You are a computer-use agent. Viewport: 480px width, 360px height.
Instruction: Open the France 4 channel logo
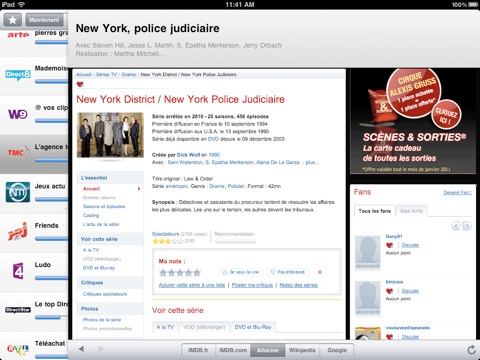(x=18, y=271)
